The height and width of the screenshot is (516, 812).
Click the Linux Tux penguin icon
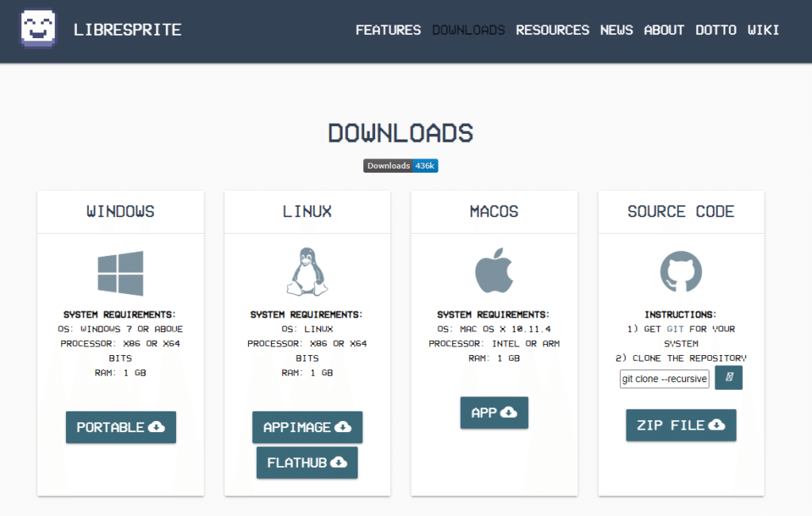pos(307,272)
